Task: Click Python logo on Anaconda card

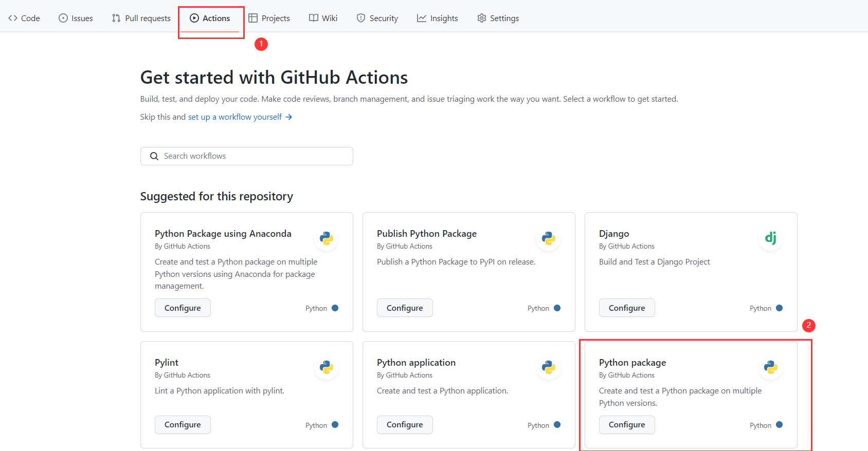Action: click(x=327, y=238)
